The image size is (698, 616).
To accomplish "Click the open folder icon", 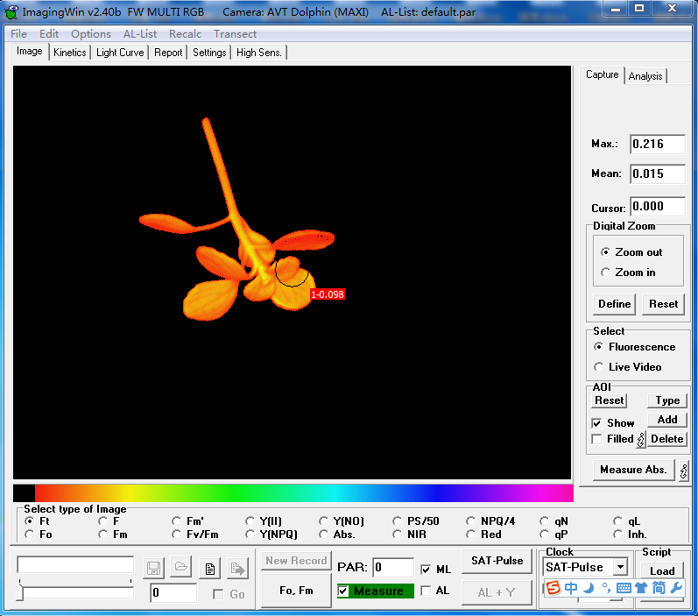I will click(180, 568).
